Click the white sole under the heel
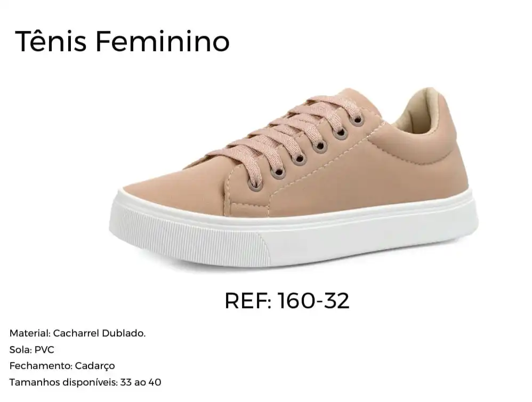The image size is (532, 402). 424,231
